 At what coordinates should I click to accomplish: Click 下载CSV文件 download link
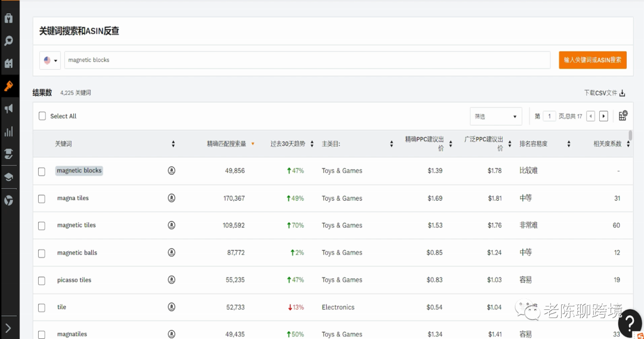coord(604,93)
